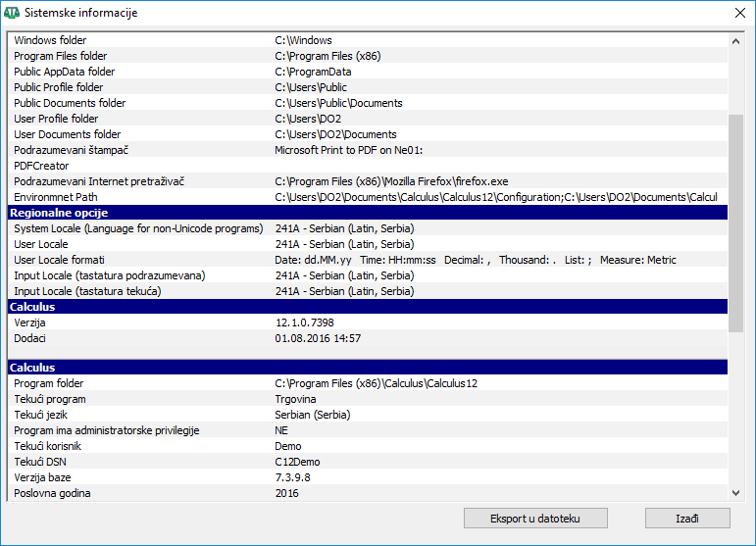Select the Poslovna godina row
The width and height of the screenshot is (756, 546).
point(367,493)
